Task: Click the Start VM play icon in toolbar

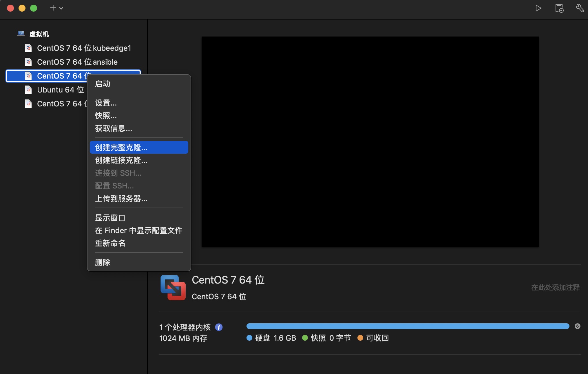Action: (x=538, y=8)
